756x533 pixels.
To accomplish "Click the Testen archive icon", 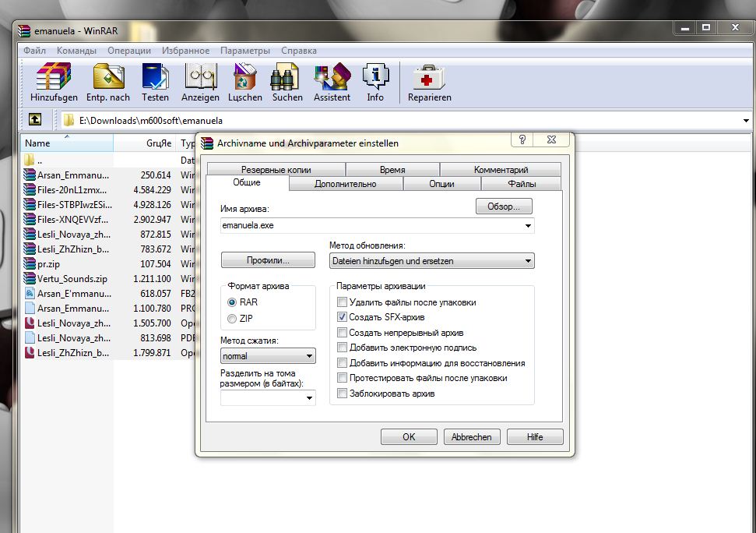I will pyautogui.click(x=155, y=78).
